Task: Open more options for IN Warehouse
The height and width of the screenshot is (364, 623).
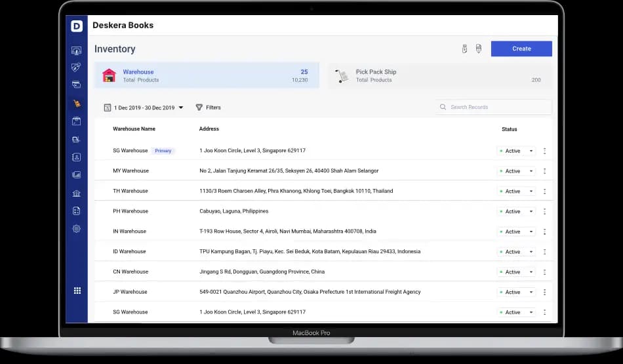Action: 544,232
